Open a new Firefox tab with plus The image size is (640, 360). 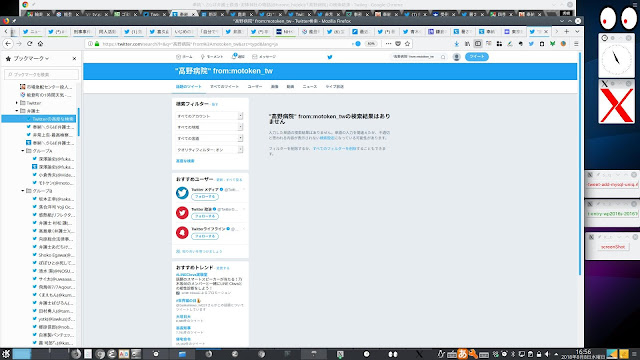pos(567,31)
